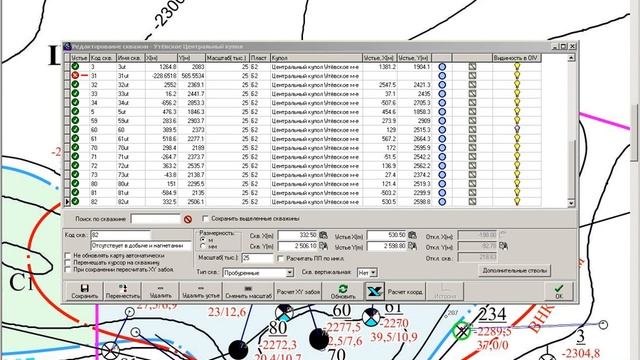Click the OK green checkmark button
Viewport: 640px width, 360px height.
point(559,291)
